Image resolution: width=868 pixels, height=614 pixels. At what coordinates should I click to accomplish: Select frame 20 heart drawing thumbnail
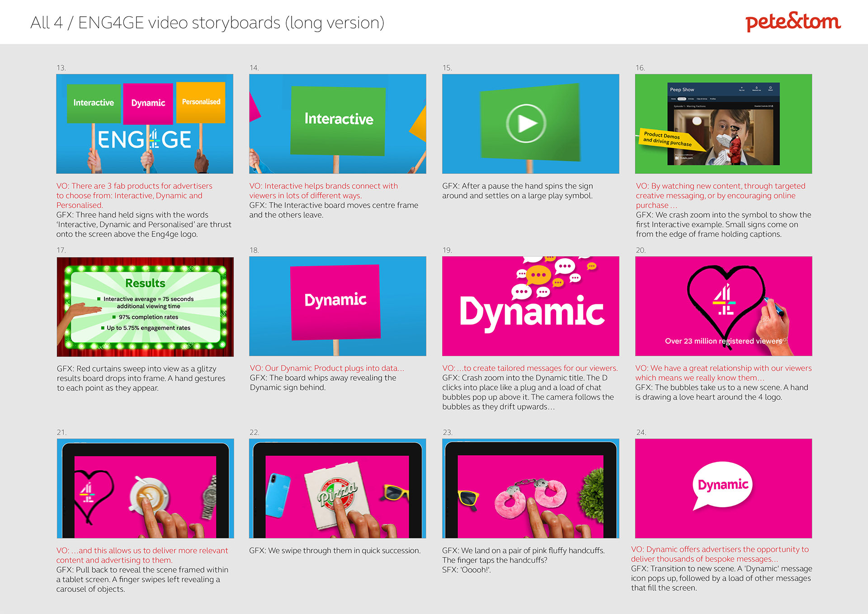click(723, 306)
